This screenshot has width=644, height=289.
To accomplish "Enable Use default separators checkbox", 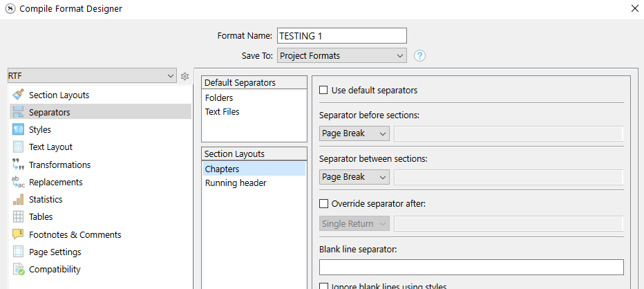I will (x=323, y=90).
